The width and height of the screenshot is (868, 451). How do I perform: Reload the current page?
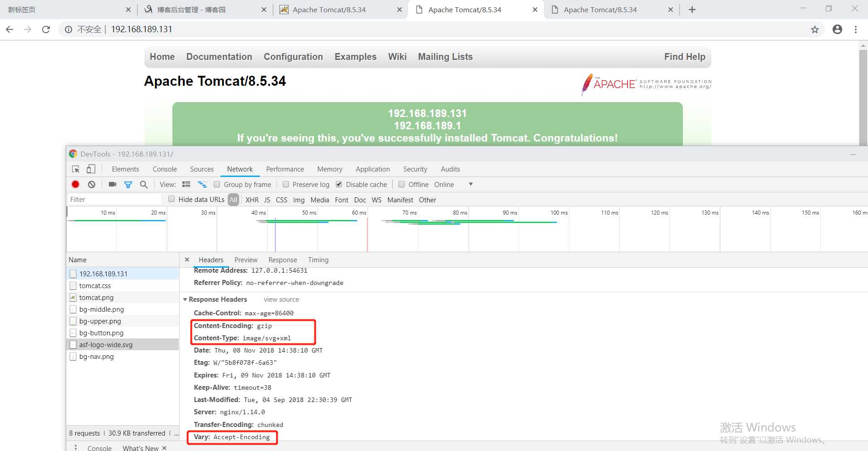pyautogui.click(x=46, y=29)
